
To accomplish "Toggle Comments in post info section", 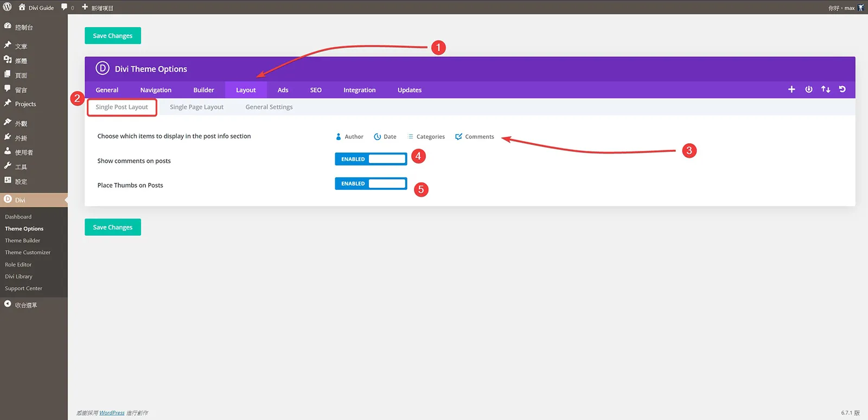I will [x=475, y=137].
